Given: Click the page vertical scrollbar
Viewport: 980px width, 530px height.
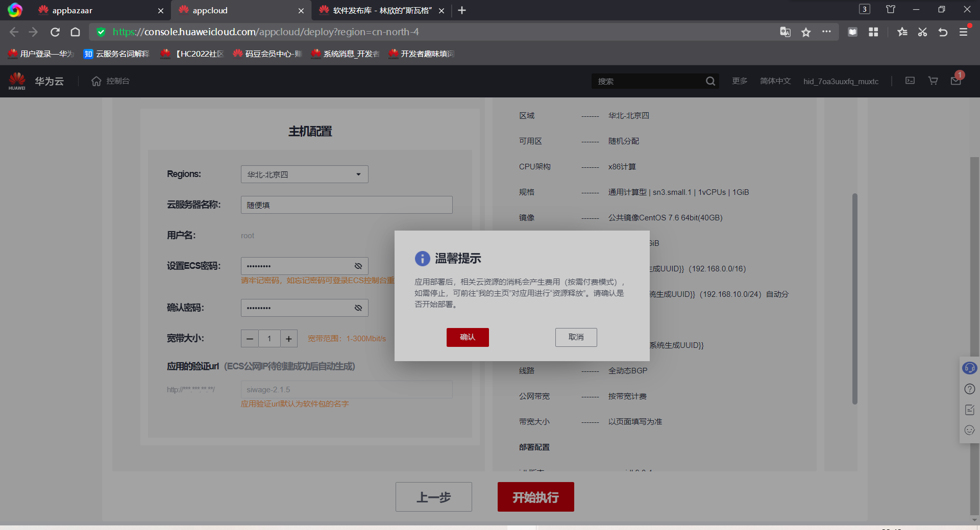Looking at the screenshot, I should point(974,336).
